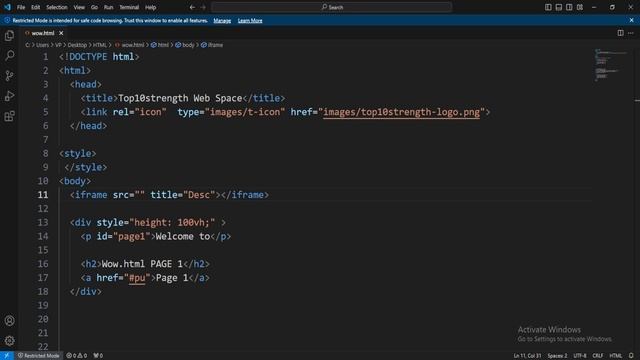Click the Manage link in the banner
Viewport: 640px width, 360px height.
222,20
